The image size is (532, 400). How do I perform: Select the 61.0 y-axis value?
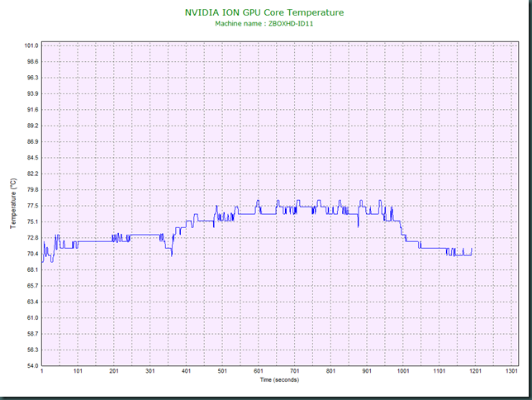[32, 318]
